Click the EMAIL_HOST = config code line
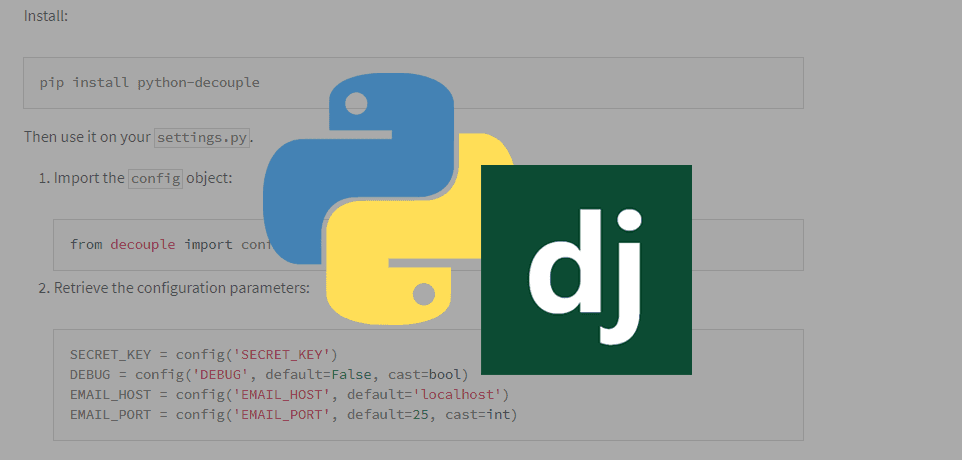This screenshot has width=962, height=460. tap(290, 394)
